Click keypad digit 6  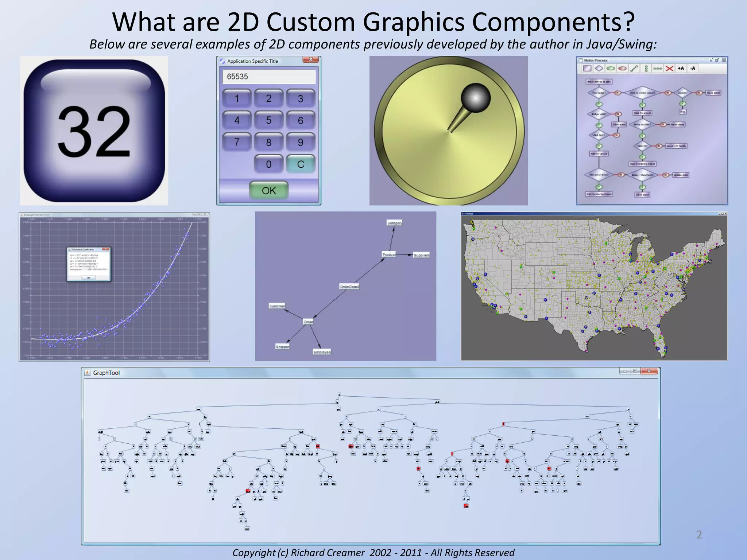tap(301, 120)
